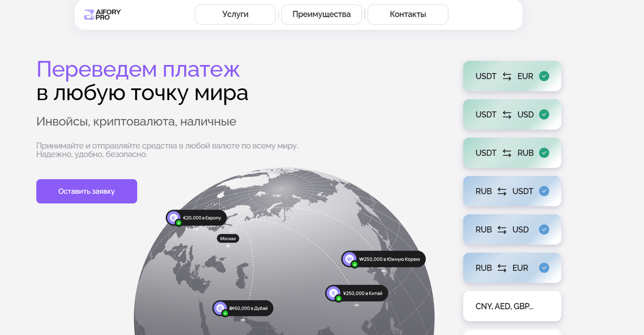Click the yuan icon on the China marker
This screenshot has width=644, height=335.
332,293
